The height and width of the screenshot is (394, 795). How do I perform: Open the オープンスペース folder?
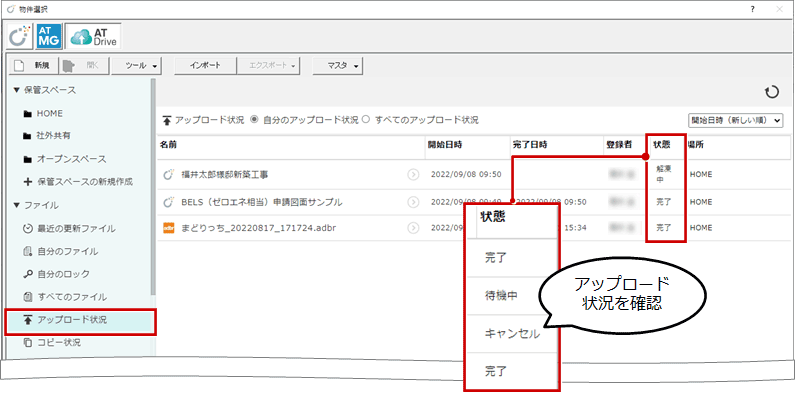click(x=64, y=159)
